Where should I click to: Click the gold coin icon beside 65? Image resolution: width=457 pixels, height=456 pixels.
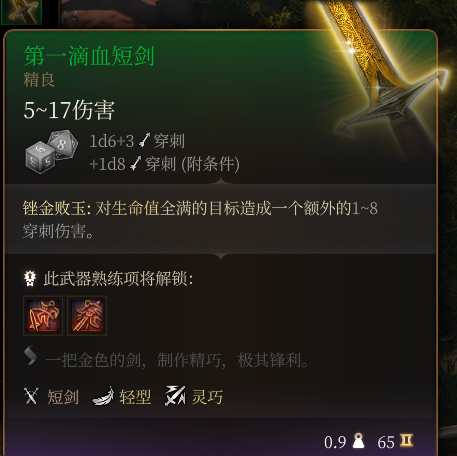click(x=406, y=440)
